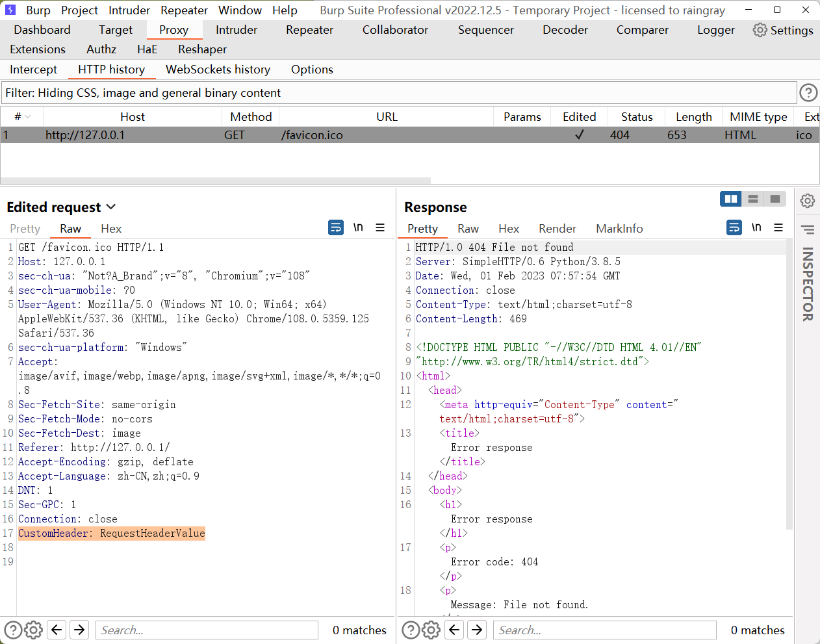Viewport: 820px width, 644px height.
Task: Open the response MarkInfo tab
Action: 619,229
